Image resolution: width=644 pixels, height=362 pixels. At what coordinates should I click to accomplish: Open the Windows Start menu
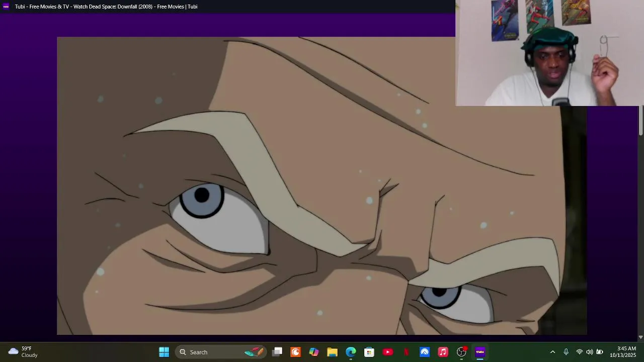(x=164, y=352)
